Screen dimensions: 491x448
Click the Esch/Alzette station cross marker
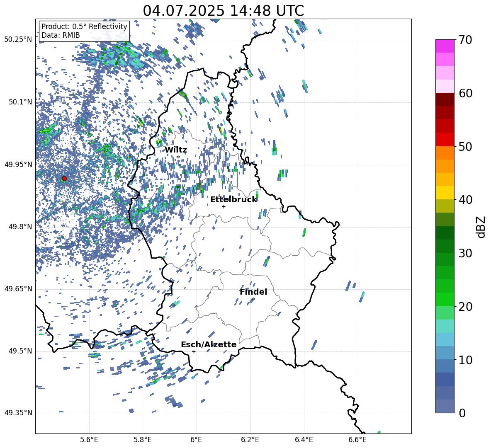(194, 351)
